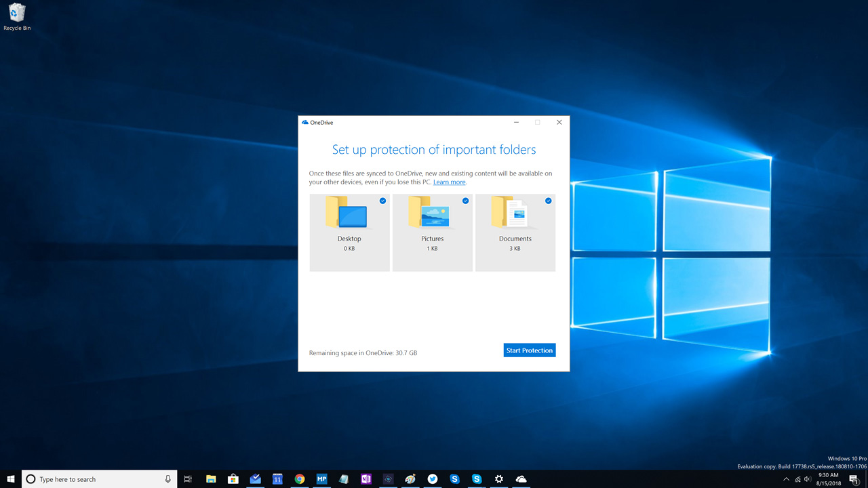Click the Start Protection button
The width and height of the screenshot is (868, 488).
(530, 350)
